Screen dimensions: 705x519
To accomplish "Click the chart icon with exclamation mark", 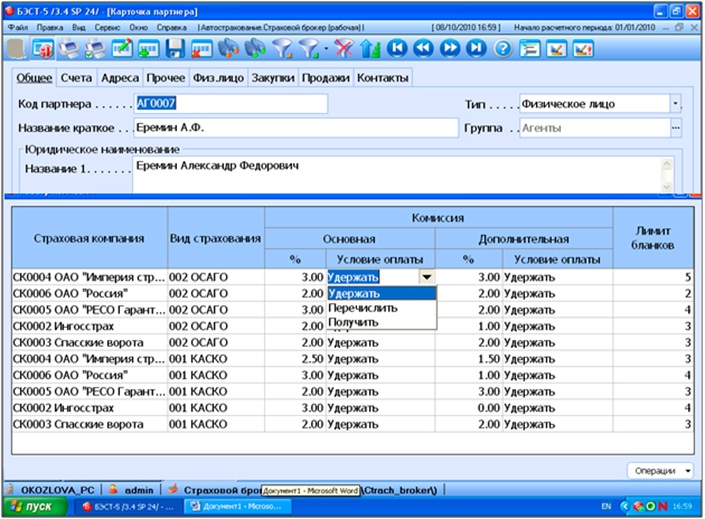I will pos(583,49).
